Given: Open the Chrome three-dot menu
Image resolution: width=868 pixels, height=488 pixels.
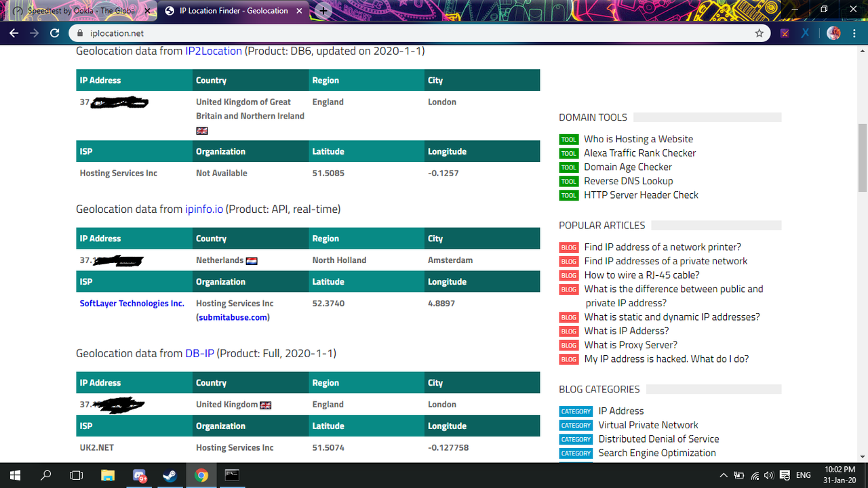Looking at the screenshot, I should tap(855, 33).
